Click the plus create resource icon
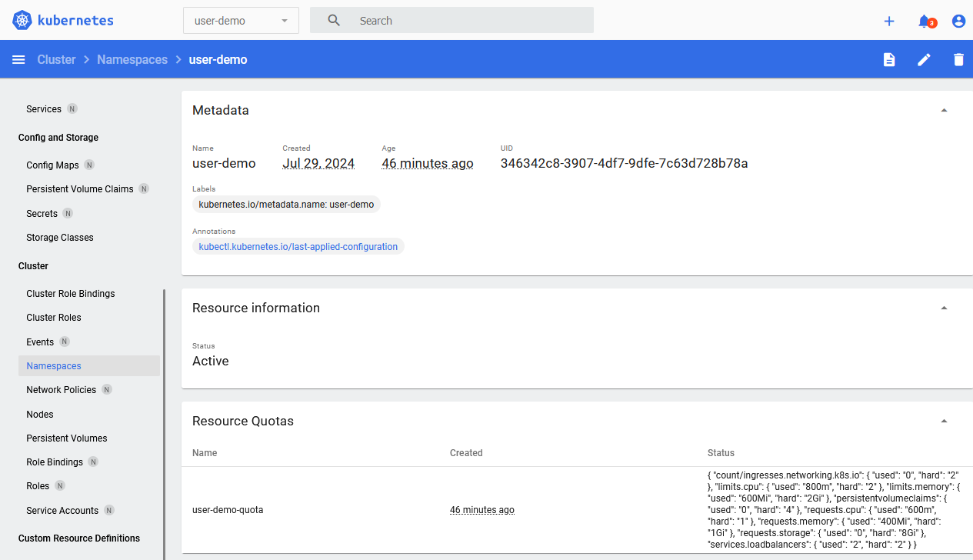The width and height of the screenshot is (973, 560). tap(889, 22)
